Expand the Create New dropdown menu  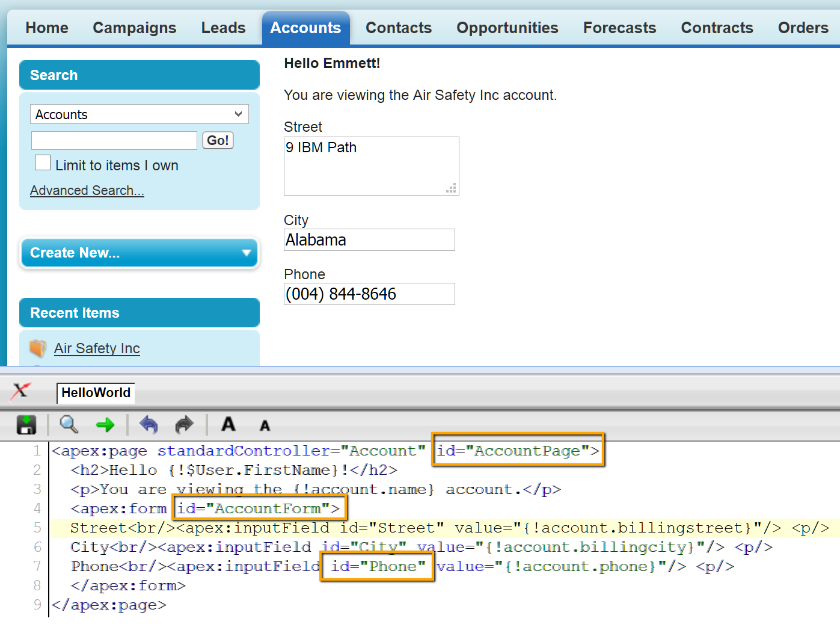pos(139,253)
